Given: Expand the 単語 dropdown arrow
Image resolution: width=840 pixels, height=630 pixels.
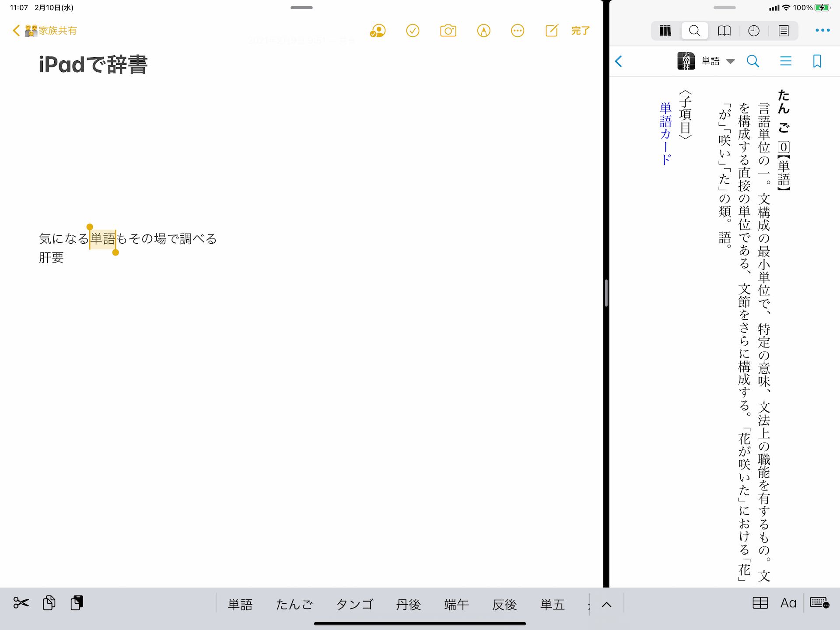Looking at the screenshot, I should (730, 61).
